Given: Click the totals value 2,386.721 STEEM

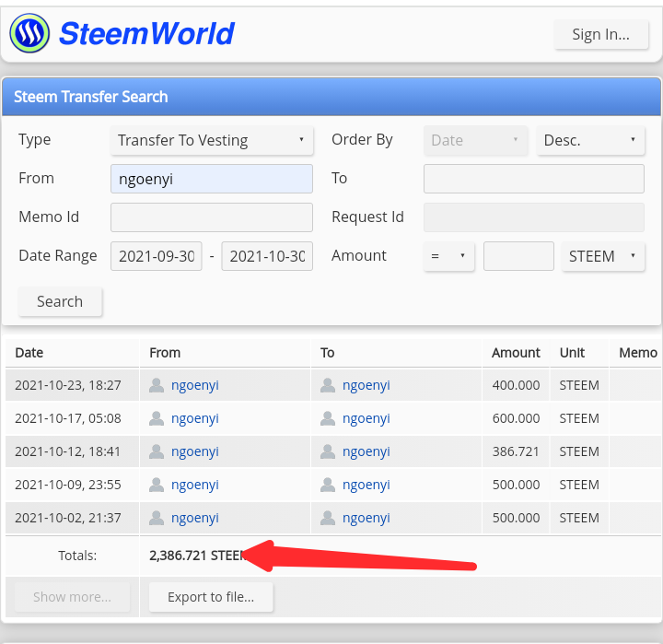Looking at the screenshot, I should (198, 556).
